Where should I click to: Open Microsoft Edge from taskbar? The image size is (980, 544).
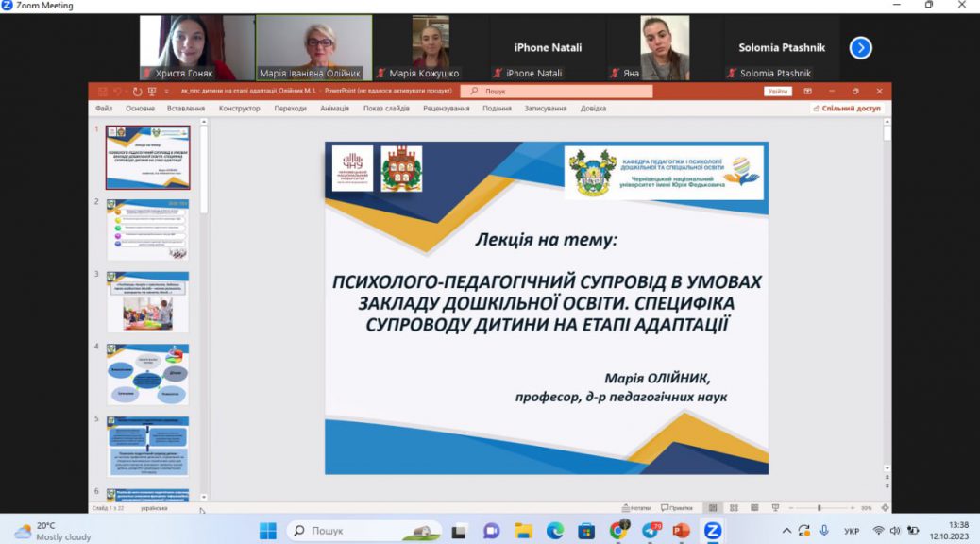[x=555, y=531]
